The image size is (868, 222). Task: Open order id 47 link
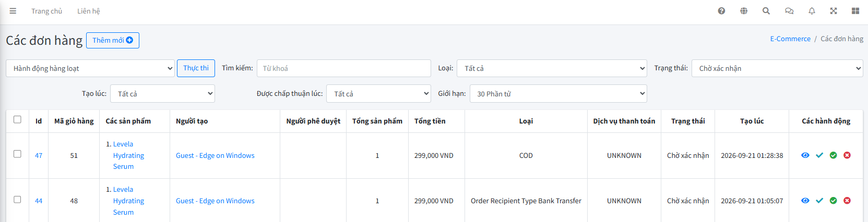point(39,155)
